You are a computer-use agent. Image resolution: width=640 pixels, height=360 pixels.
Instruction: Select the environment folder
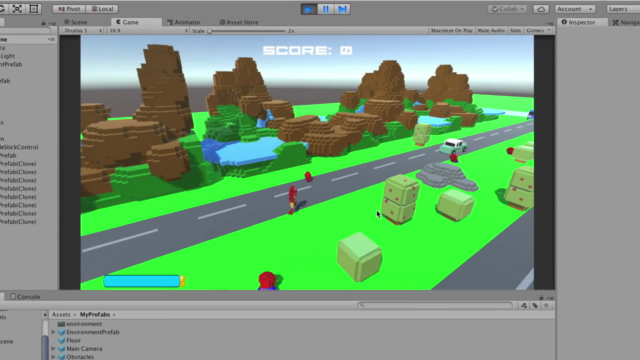pos(84,324)
